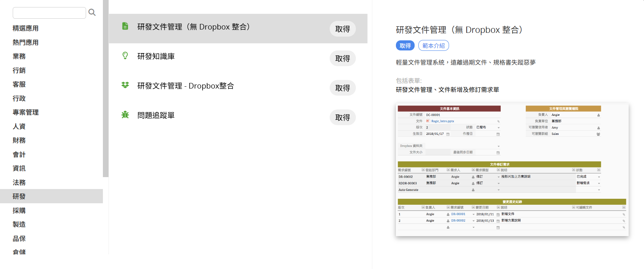The width and height of the screenshot is (644, 269).
Task: Install 研發文件管理 - Dropbox整合 via 取得
Action: click(342, 88)
